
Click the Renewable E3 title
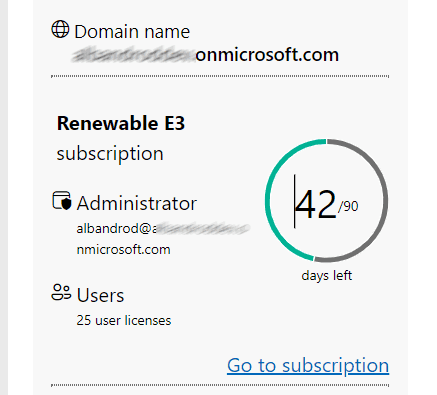point(121,123)
